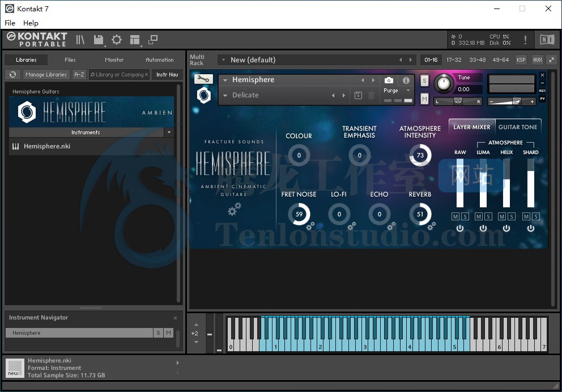Click the instrument volume slider

511,102
